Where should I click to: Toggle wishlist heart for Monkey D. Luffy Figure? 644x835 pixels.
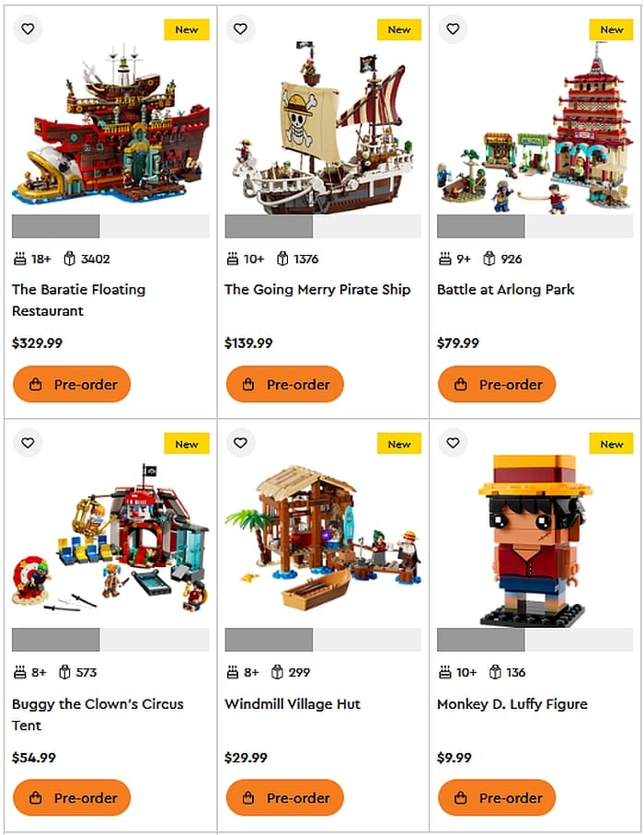click(453, 443)
